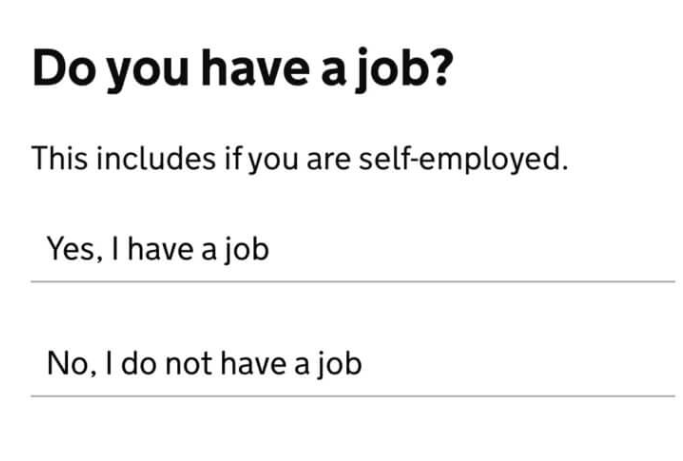The width and height of the screenshot is (683, 461).
Task: Click the word "you" in the heading
Action: (147, 73)
